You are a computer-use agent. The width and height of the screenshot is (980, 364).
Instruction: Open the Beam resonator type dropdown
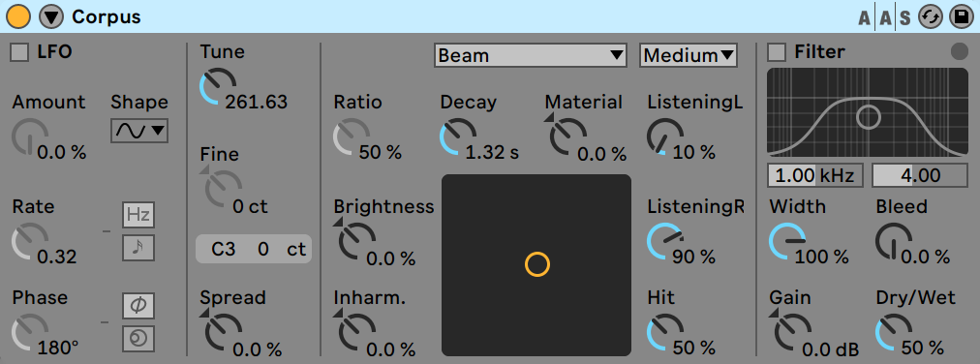531,55
